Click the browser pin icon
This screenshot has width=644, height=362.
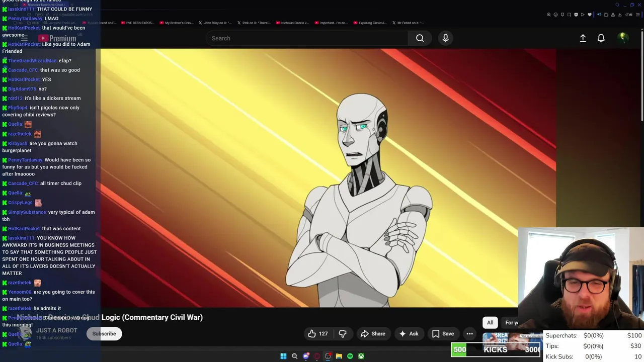[562, 15]
